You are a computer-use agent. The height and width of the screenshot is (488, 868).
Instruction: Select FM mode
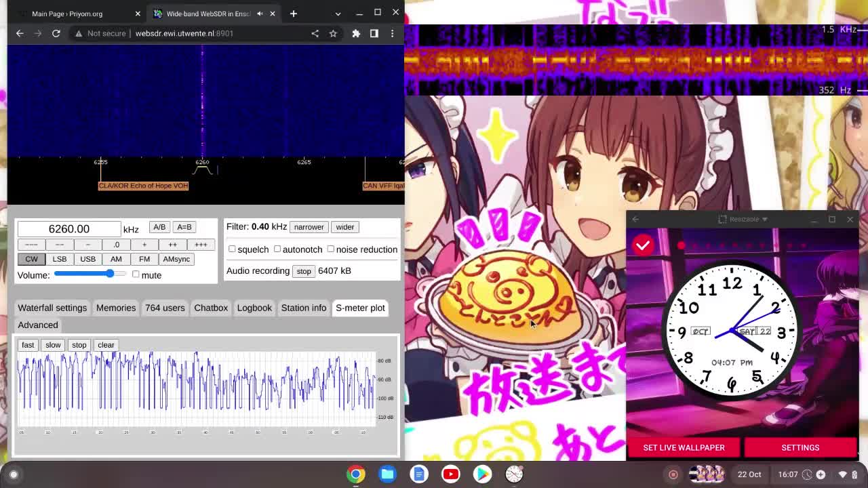[x=144, y=259]
